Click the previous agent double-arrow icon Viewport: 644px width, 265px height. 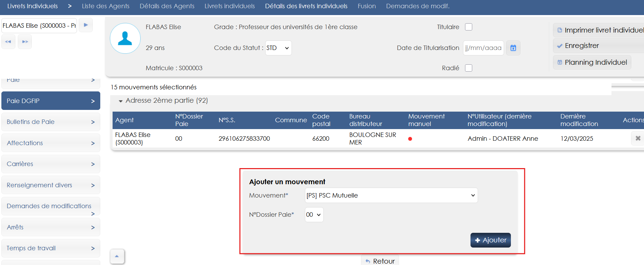(x=8, y=42)
